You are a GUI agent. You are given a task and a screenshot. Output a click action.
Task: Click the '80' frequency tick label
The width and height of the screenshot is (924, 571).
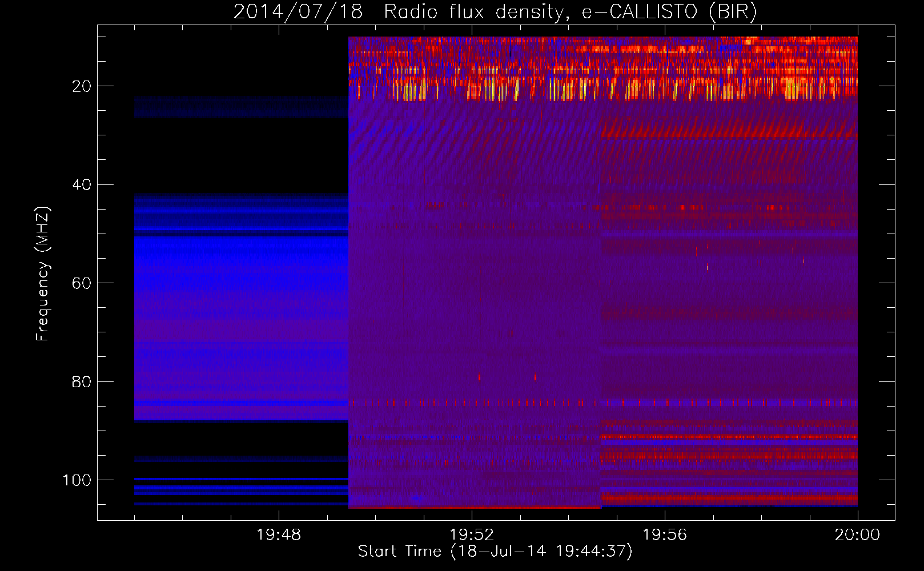pos(82,381)
